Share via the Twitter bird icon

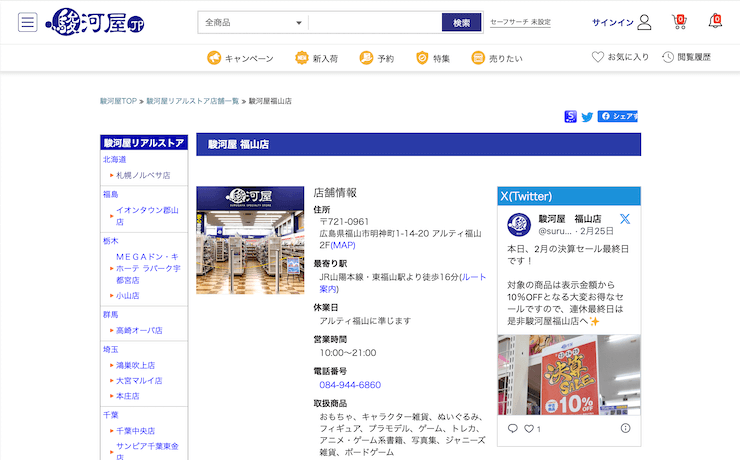pyautogui.click(x=587, y=117)
